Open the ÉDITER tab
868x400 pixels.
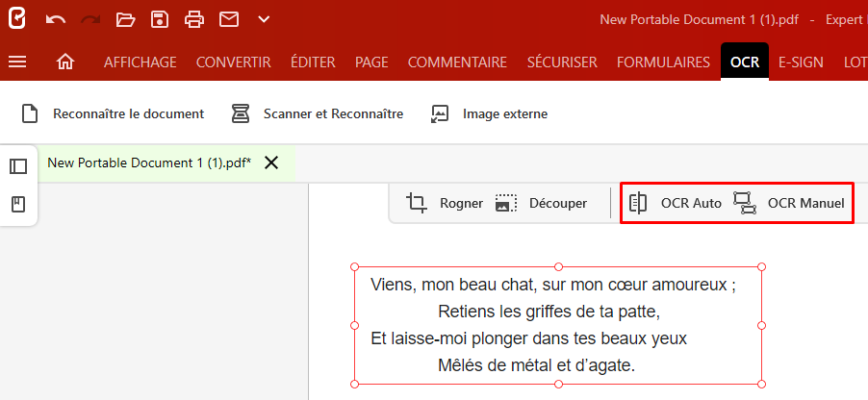coord(313,62)
